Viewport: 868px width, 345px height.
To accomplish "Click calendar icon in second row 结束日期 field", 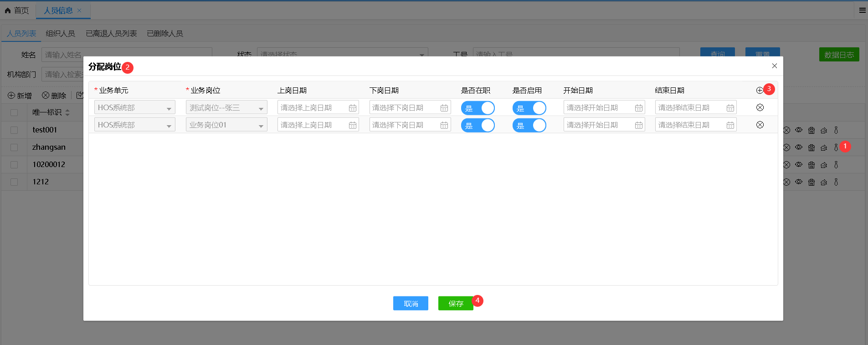I will pyautogui.click(x=730, y=125).
